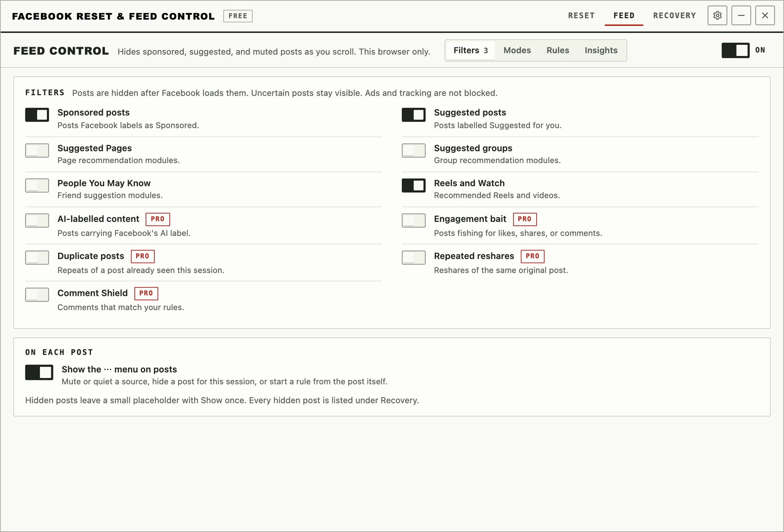Toggle the Sponsored posts filter

tap(37, 115)
